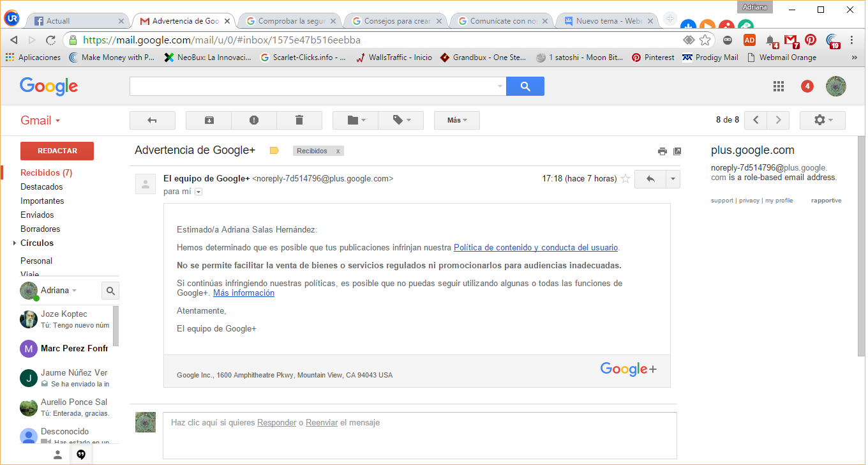Reload the page with the refresh icon
Viewport: 868px width, 465px height.
[x=51, y=40]
